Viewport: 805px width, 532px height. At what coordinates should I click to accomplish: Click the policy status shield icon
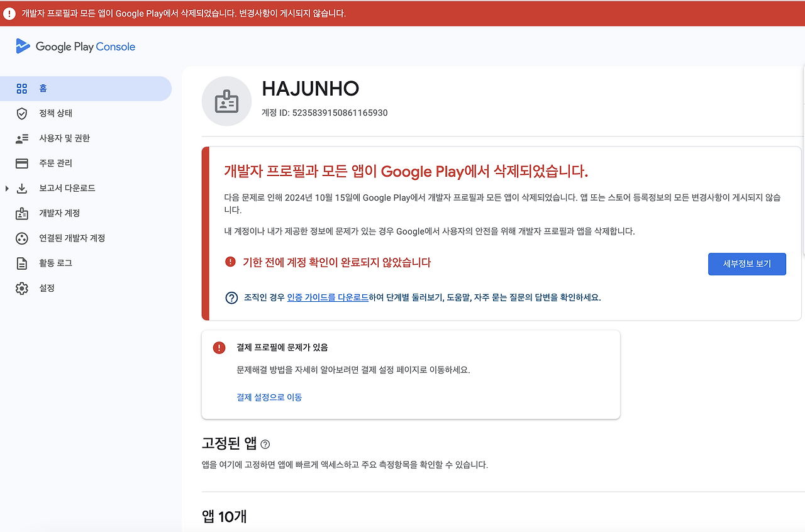22,113
